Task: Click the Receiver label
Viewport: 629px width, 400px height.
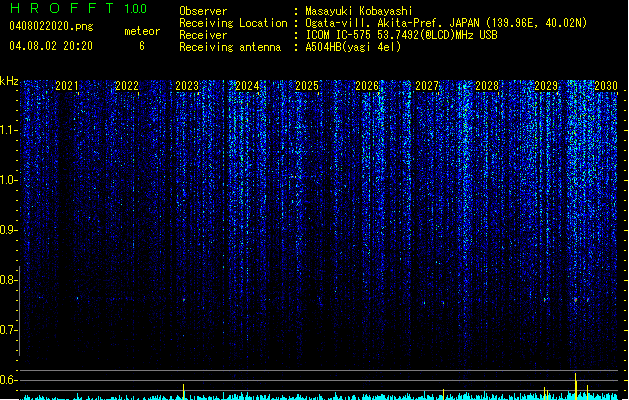Action: point(203,35)
